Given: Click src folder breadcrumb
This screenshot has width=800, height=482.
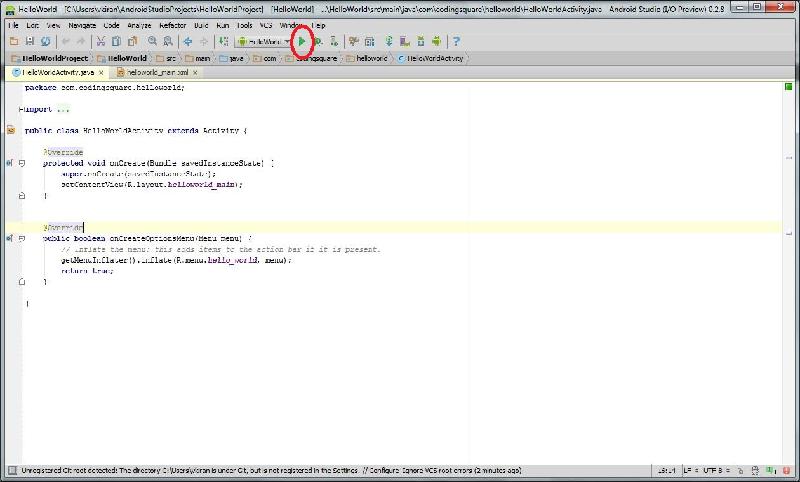Looking at the screenshot, I should coord(166,58).
